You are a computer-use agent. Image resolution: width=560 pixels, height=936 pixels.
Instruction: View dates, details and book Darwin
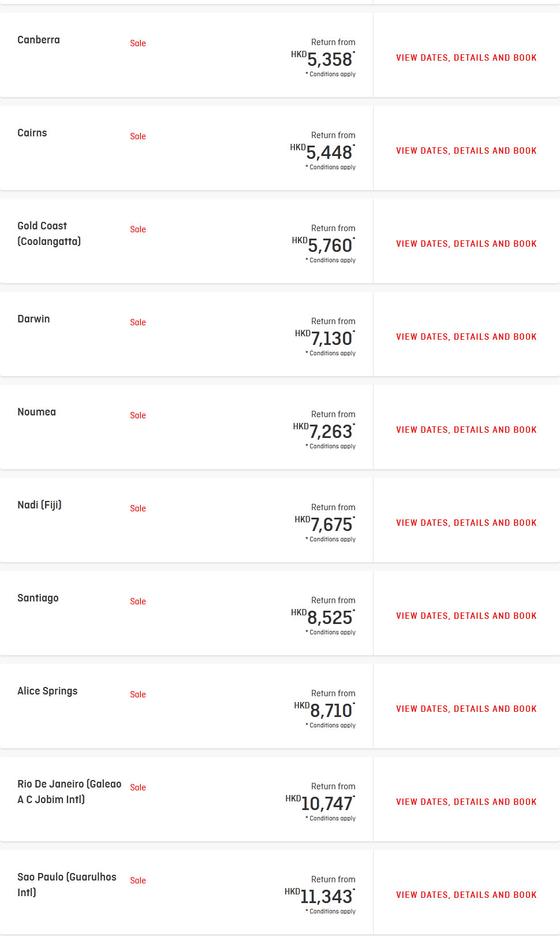(466, 337)
